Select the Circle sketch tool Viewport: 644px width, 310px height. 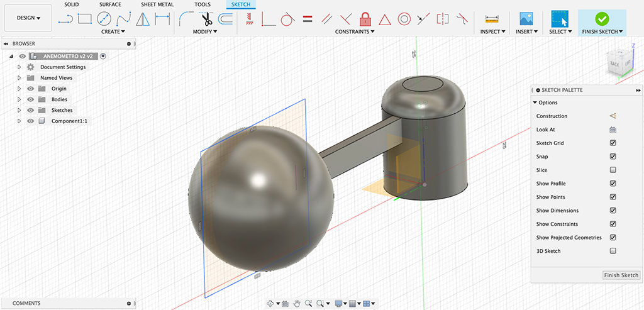point(104,18)
